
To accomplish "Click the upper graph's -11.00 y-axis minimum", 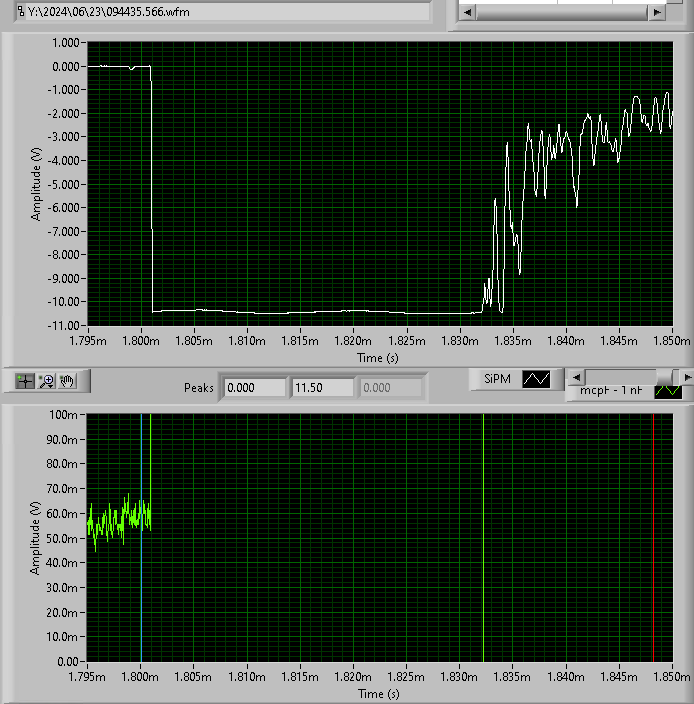I will pos(64,325).
